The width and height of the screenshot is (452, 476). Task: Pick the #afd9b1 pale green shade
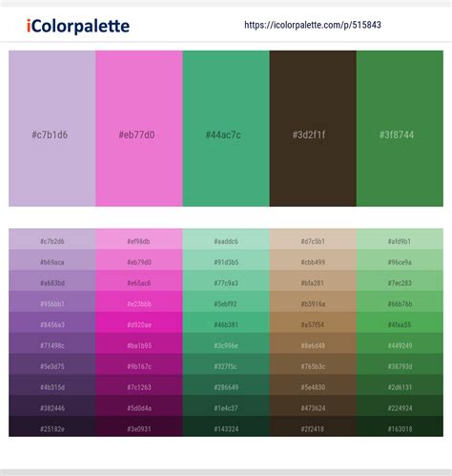tap(400, 239)
